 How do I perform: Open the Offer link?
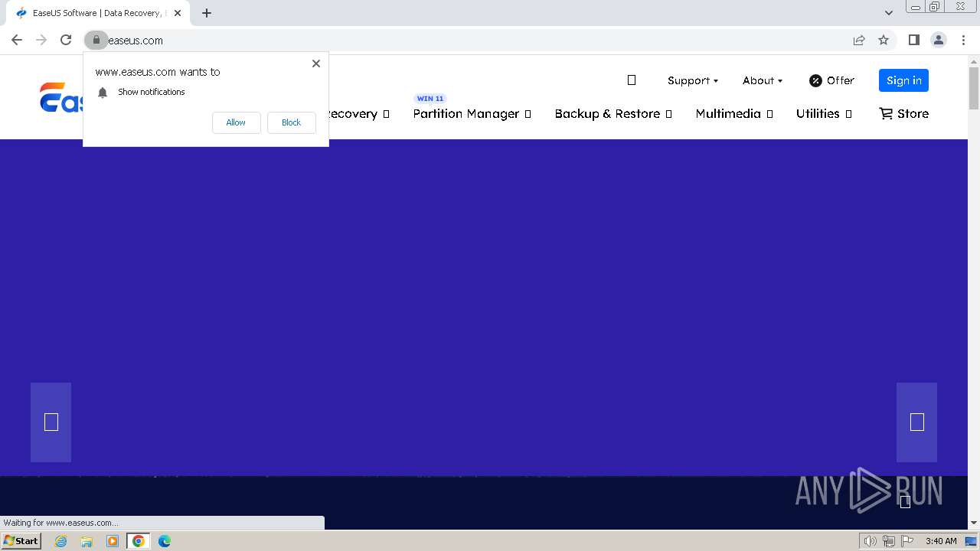click(x=831, y=80)
